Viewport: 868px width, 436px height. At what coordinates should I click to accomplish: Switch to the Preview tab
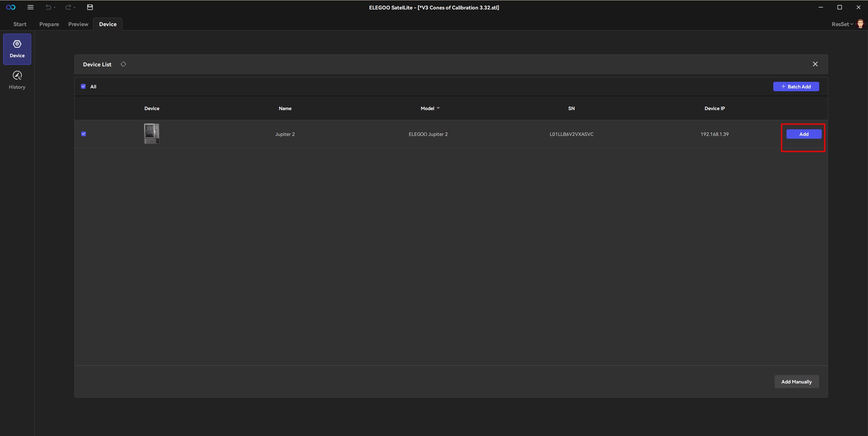[x=78, y=24]
